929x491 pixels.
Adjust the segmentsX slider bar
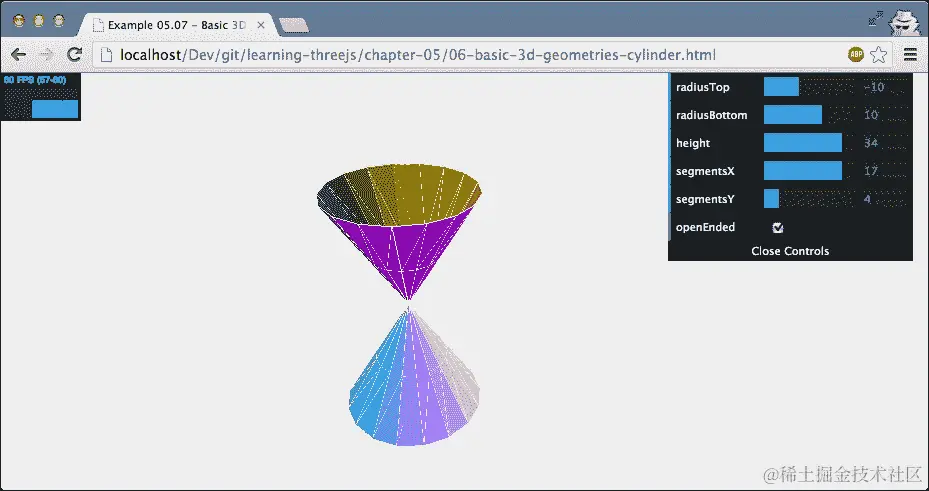(811, 171)
